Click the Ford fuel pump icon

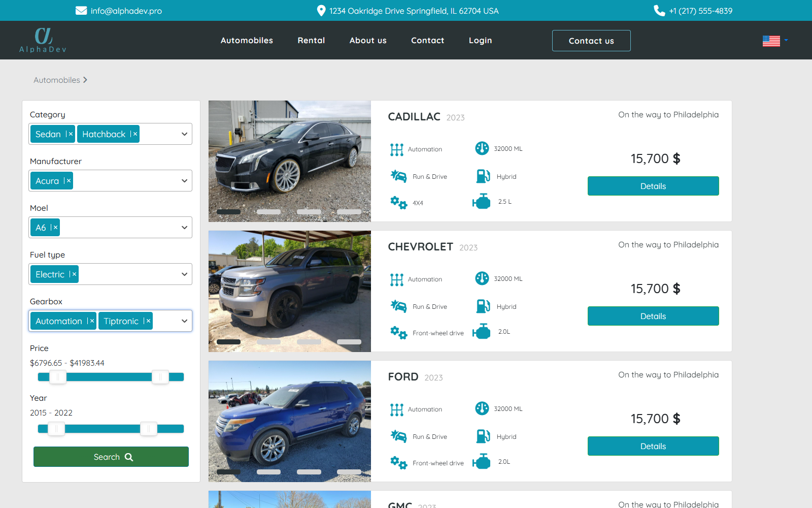[x=483, y=436]
